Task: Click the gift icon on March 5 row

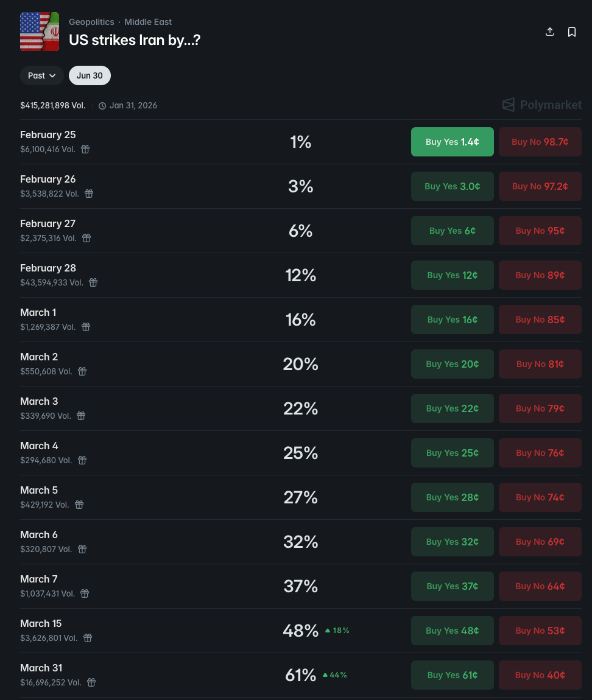Action: point(79,505)
